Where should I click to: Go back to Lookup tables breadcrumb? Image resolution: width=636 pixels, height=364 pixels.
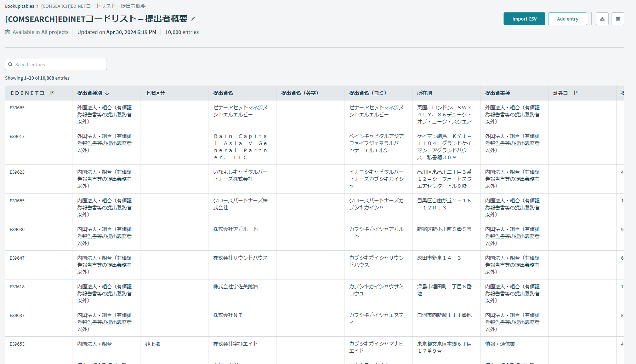click(x=19, y=6)
